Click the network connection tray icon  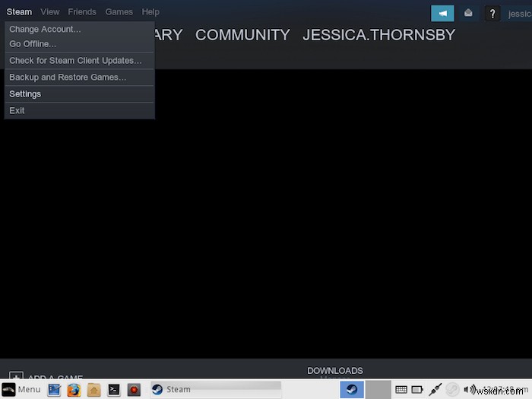435,389
